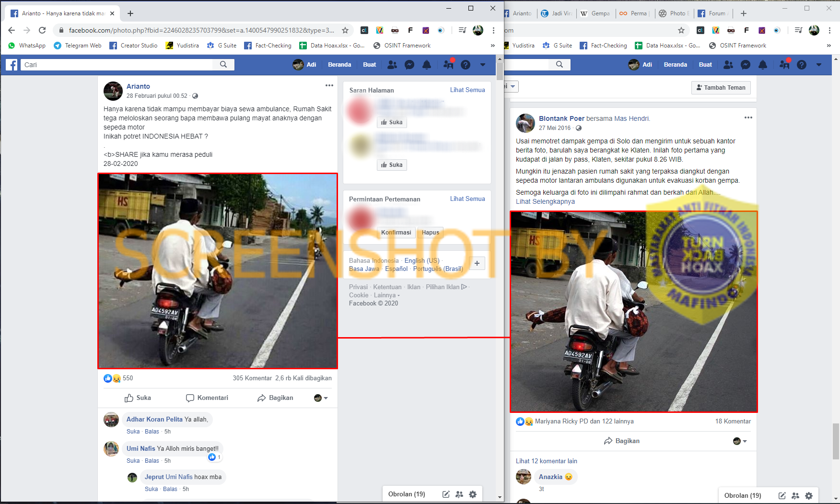Bookmark page with star icon in left window
Image resolution: width=840 pixels, height=504 pixels.
click(345, 30)
